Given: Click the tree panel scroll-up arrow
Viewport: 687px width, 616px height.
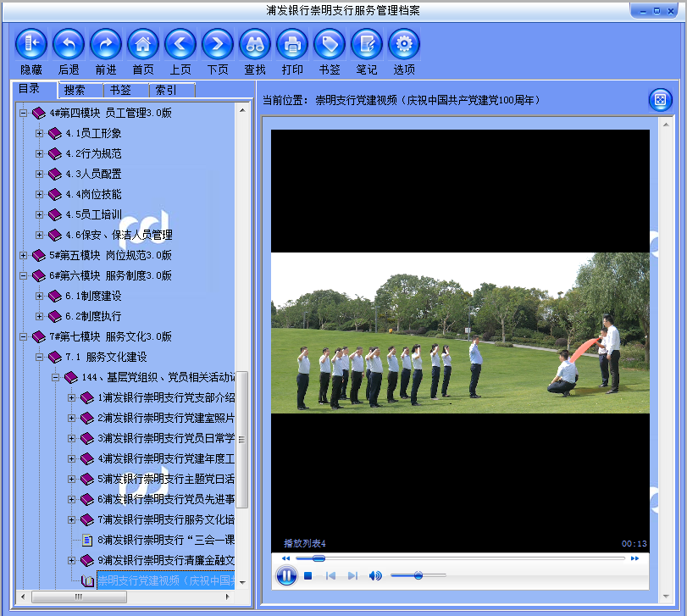Looking at the screenshot, I should tap(242, 110).
